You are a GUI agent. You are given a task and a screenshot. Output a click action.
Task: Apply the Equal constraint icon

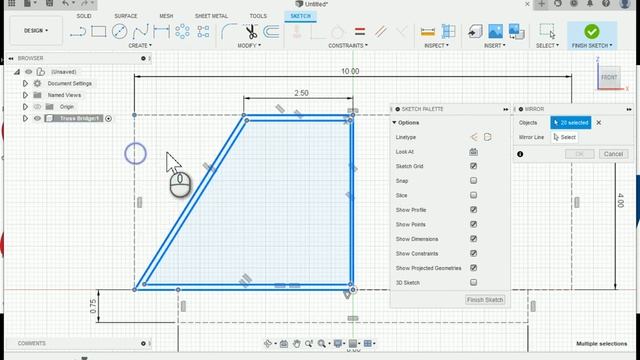point(360,31)
